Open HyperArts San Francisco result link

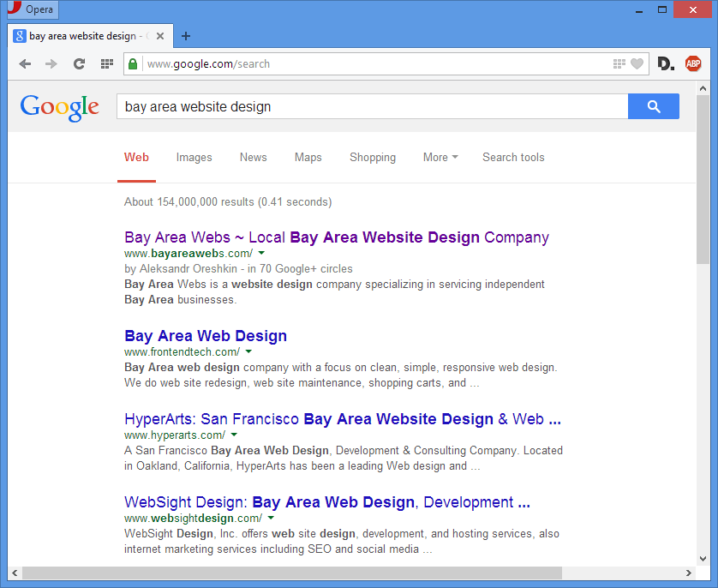[343, 419]
